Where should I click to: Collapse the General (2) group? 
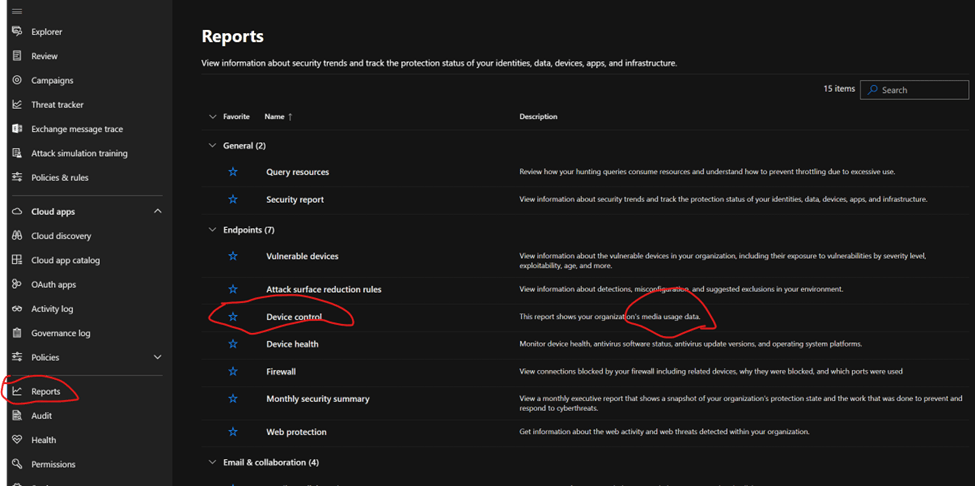pyautogui.click(x=212, y=146)
